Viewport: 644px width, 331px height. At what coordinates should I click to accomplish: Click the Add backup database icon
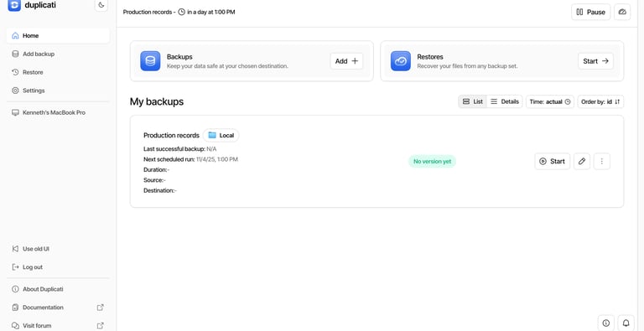point(15,54)
